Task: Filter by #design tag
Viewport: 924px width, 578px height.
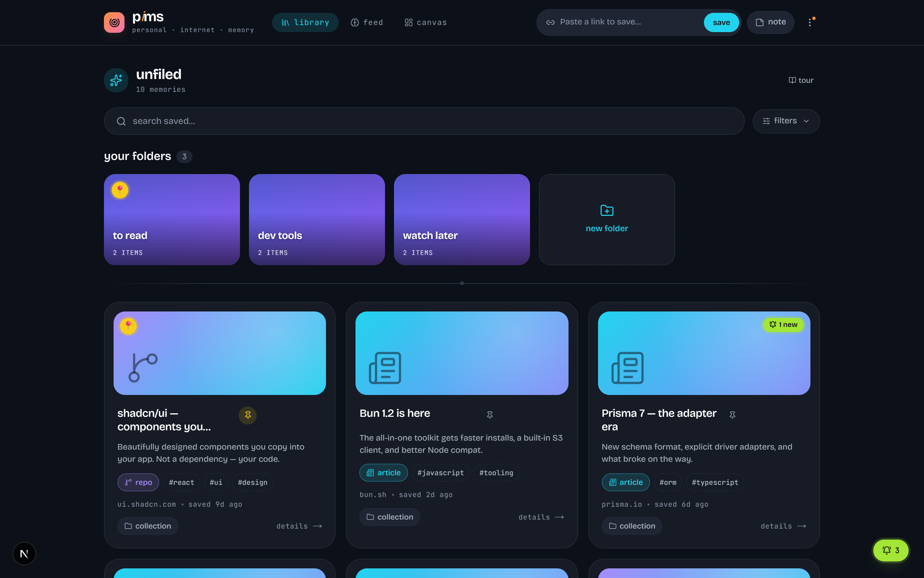Action: click(x=252, y=482)
